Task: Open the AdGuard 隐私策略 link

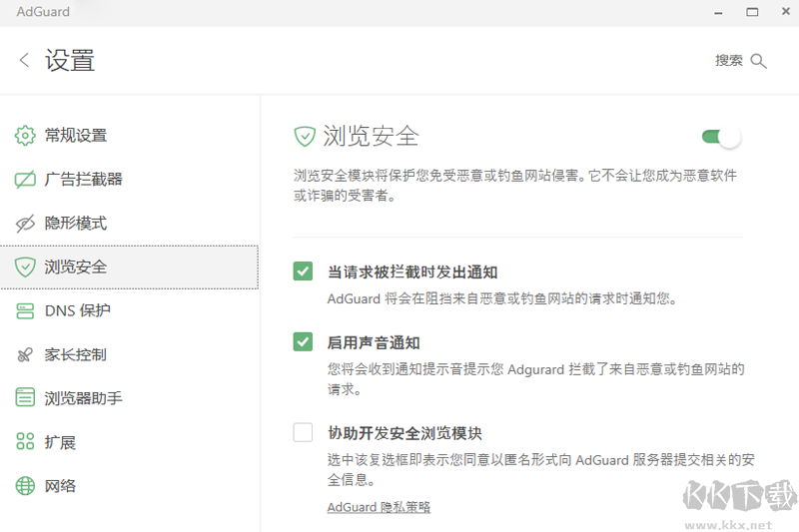Action: [379, 507]
